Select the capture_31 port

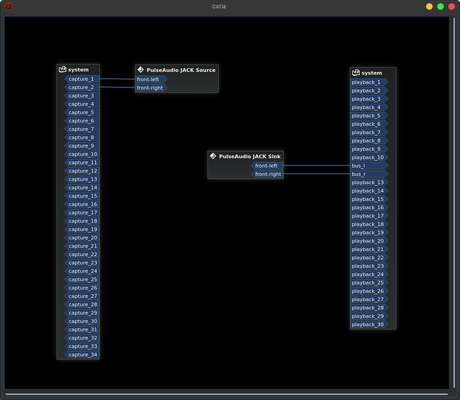[82, 329]
